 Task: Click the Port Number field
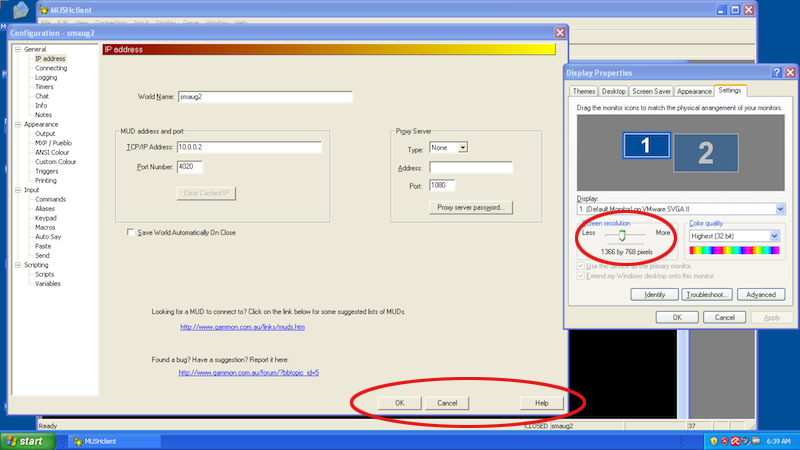(189, 167)
